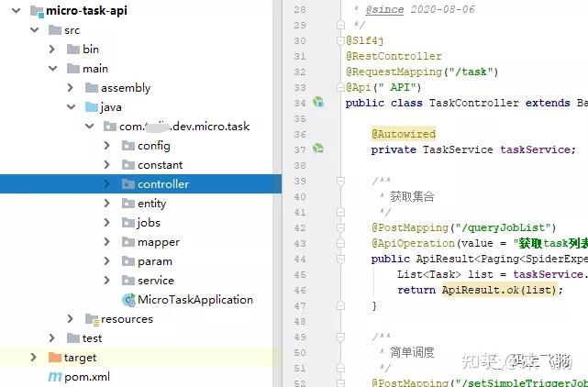Toggle code fold at the @Slf4j annotation

[340, 40]
